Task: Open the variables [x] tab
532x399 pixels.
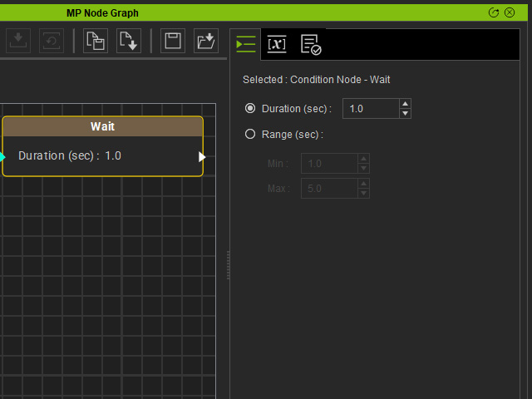Action: [x=277, y=44]
